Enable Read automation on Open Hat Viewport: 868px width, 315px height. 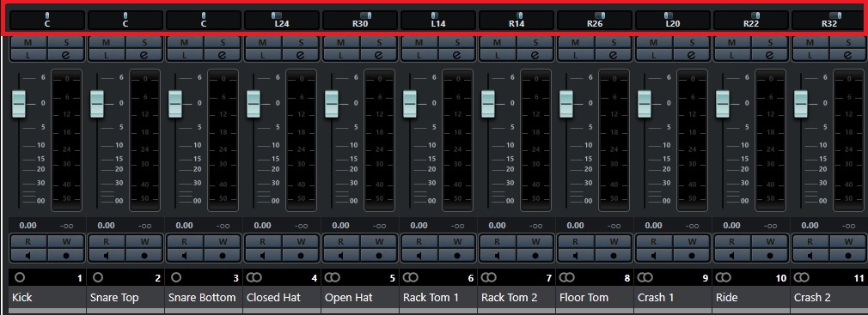coord(341,241)
